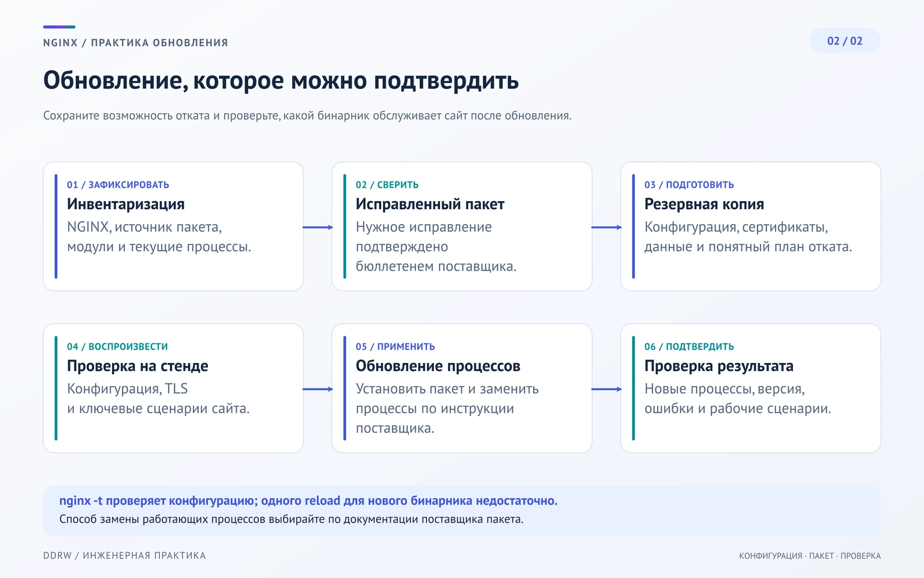Screen dimensions: 924x578
Task: Click the subtitle starting "Сохраните возможность отката"
Action: (x=307, y=116)
